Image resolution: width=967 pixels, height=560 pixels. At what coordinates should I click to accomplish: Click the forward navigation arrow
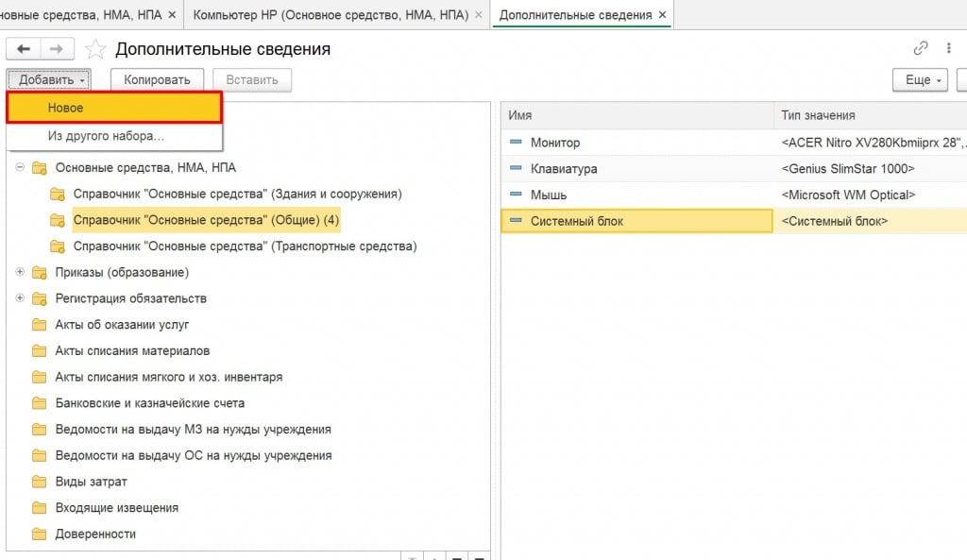click(x=56, y=49)
